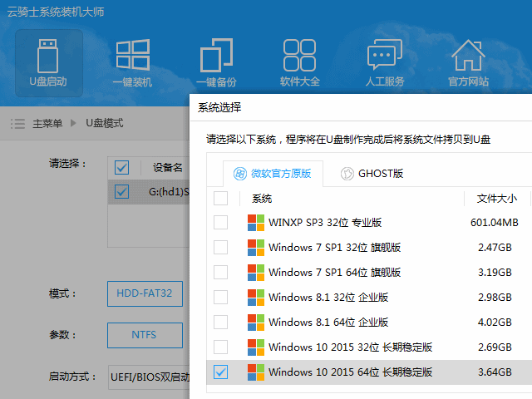
Task: Click the 主菜单 list menu icon
Action: tap(17, 124)
